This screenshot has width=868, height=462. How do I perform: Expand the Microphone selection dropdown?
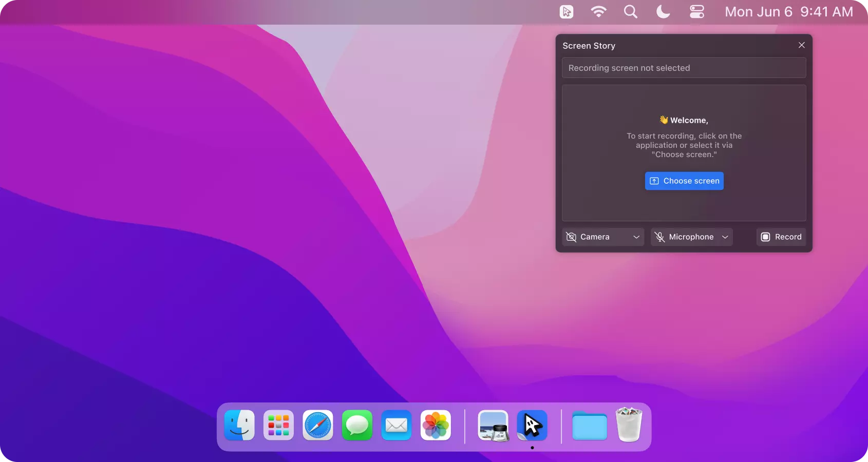pyautogui.click(x=725, y=237)
